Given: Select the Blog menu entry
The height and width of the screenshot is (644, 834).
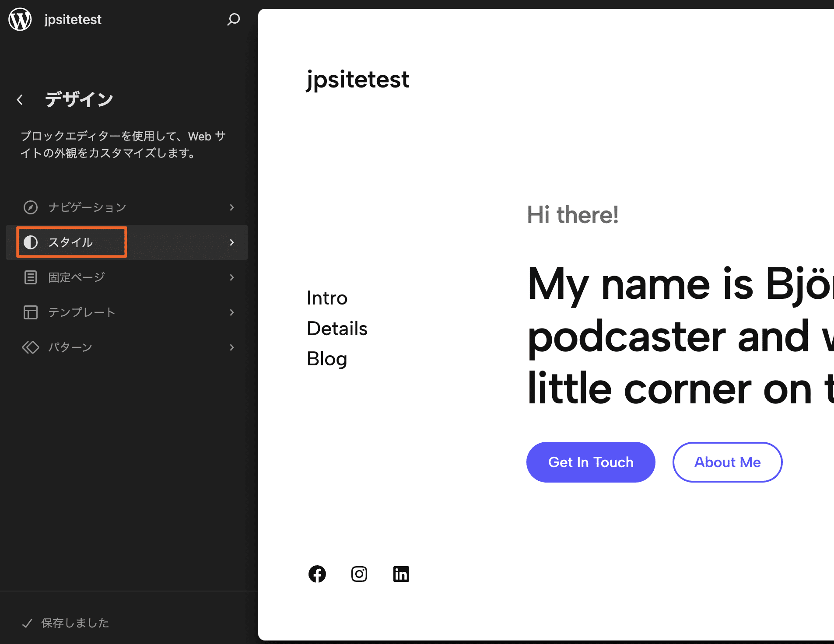Looking at the screenshot, I should [327, 359].
